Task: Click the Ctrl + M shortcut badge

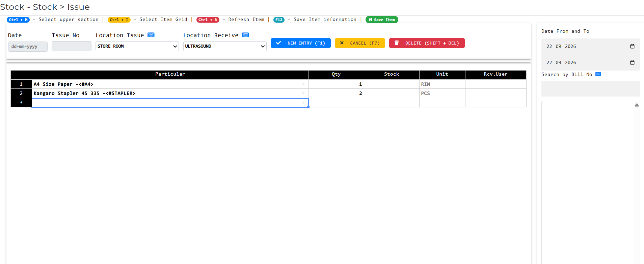Action: coord(18,20)
